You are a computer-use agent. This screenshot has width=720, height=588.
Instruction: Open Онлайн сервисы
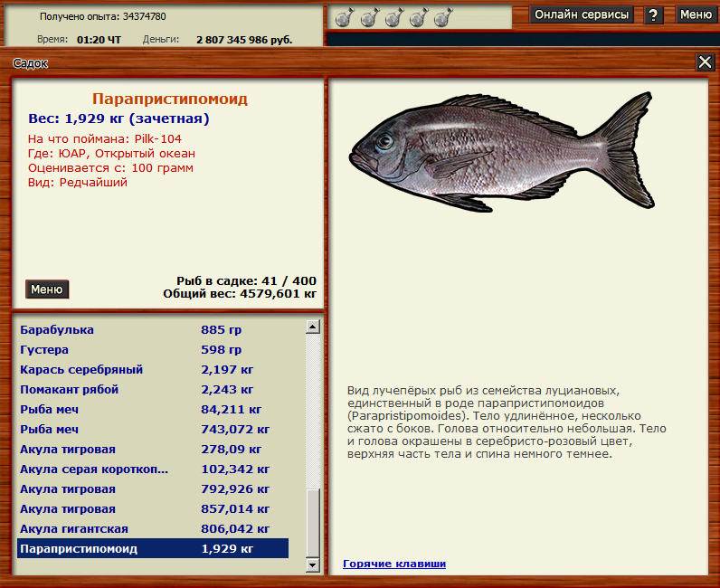tap(582, 14)
